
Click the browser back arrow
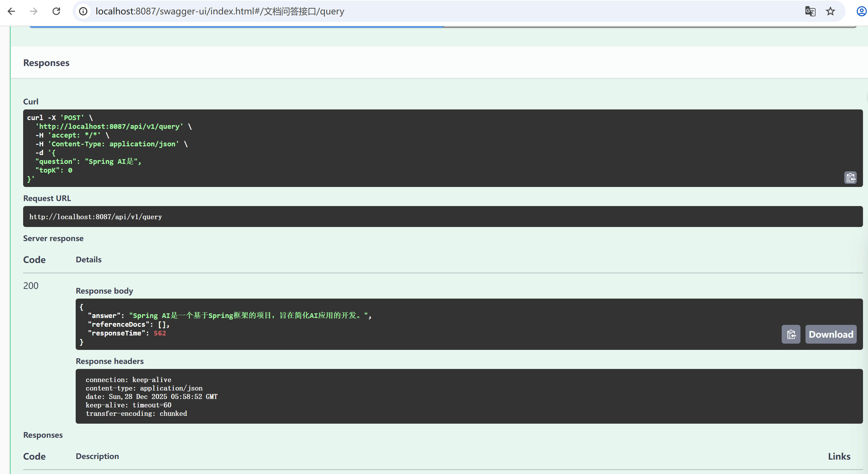coord(12,11)
